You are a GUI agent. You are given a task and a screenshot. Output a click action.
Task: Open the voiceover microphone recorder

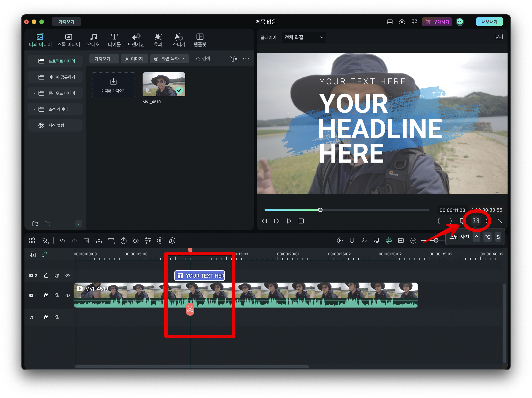(364, 240)
